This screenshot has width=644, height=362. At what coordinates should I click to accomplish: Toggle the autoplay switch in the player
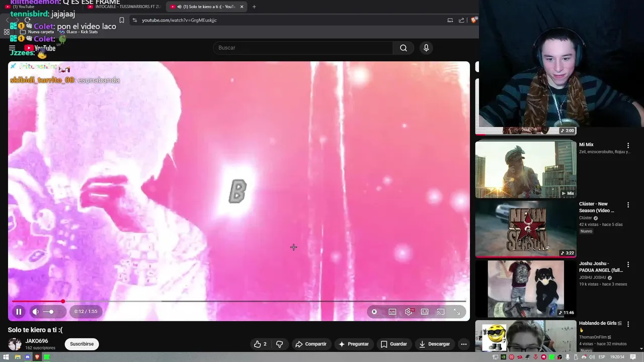[374, 312]
